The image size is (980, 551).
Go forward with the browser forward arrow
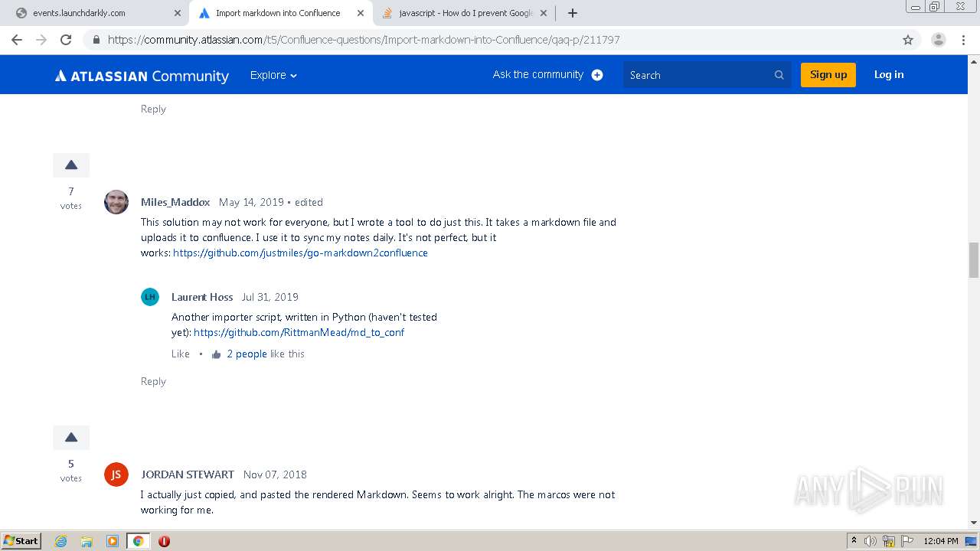coord(41,40)
